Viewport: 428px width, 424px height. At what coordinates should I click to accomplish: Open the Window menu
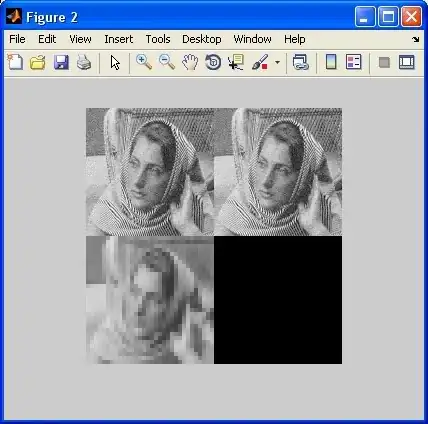click(x=252, y=39)
